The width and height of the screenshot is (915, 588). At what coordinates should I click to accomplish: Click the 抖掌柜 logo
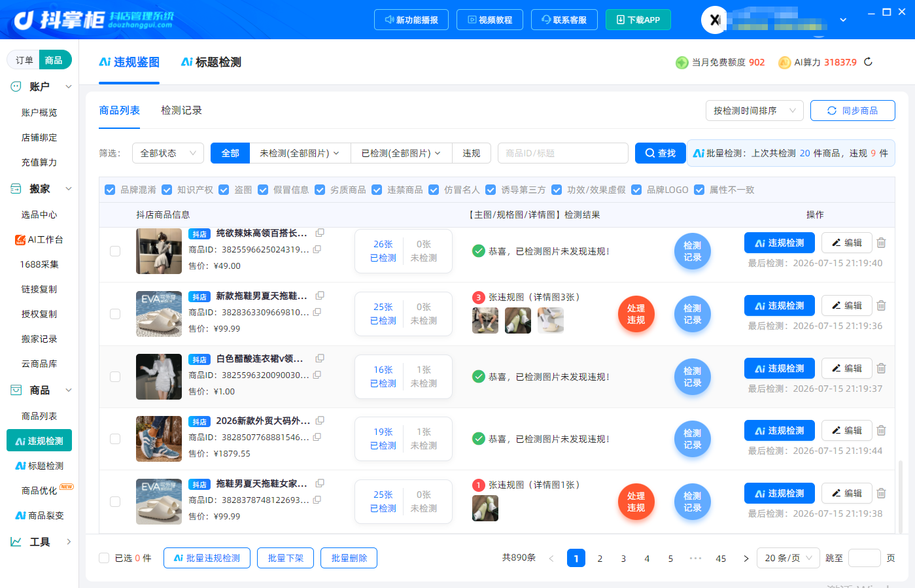click(94, 20)
